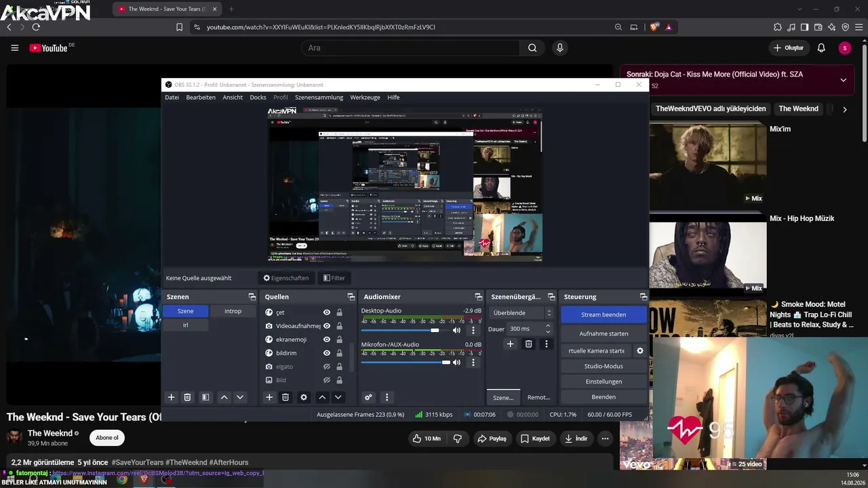Adjust the Dauer 300 ms spinner

coord(530,329)
